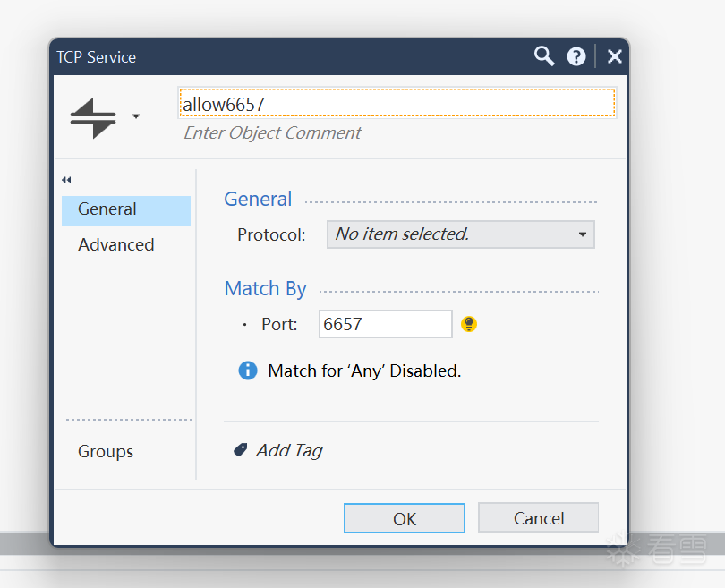Click the Add Tag link

288,450
